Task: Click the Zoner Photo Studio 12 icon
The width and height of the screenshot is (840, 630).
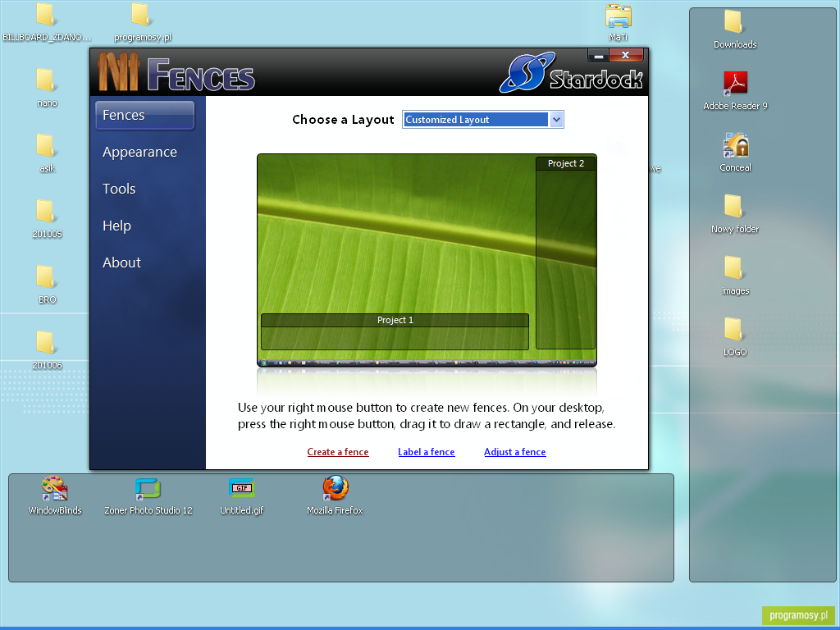Action: tap(148, 488)
